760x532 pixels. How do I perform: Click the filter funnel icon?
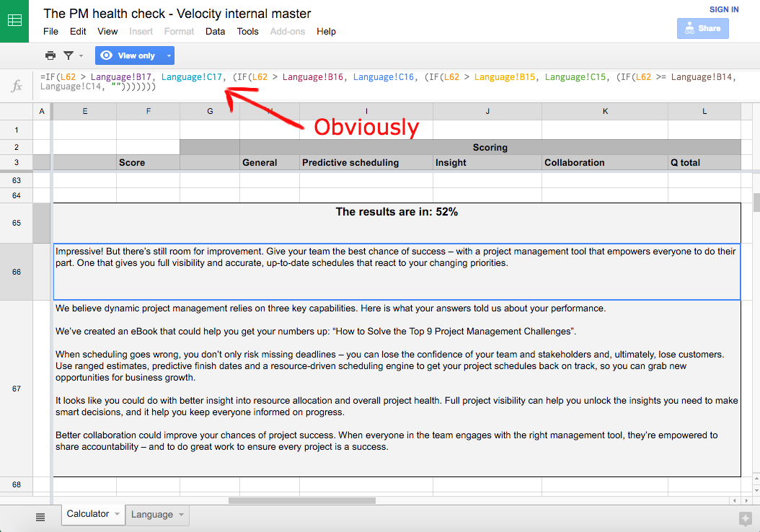pyautogui.click(x=69, y=56)
